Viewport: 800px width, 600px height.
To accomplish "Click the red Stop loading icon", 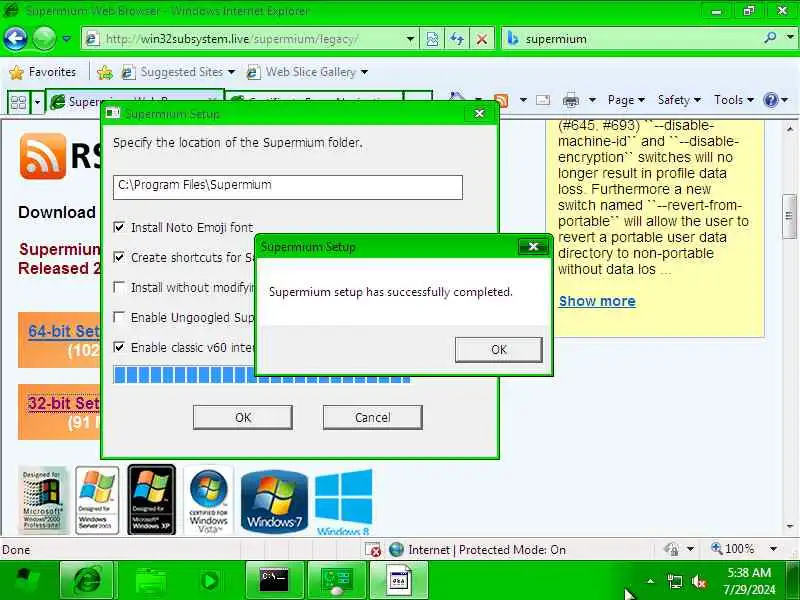I will pos(481,39).
